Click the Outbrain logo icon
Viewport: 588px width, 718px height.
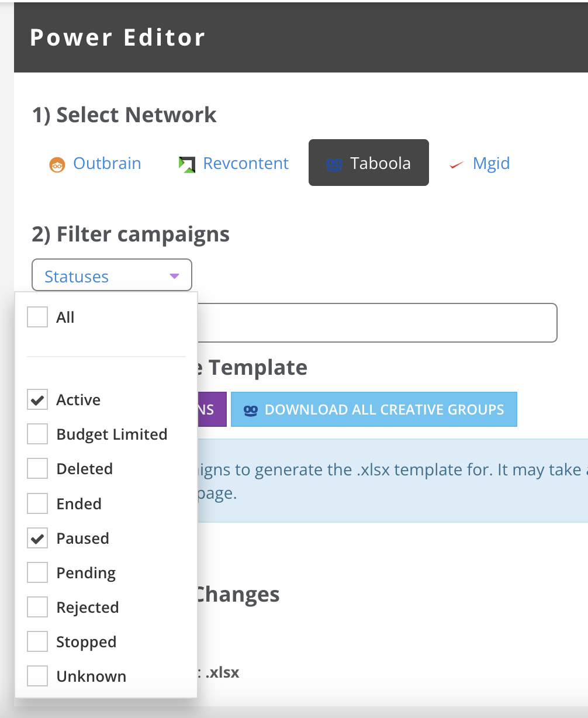(57, 164)
